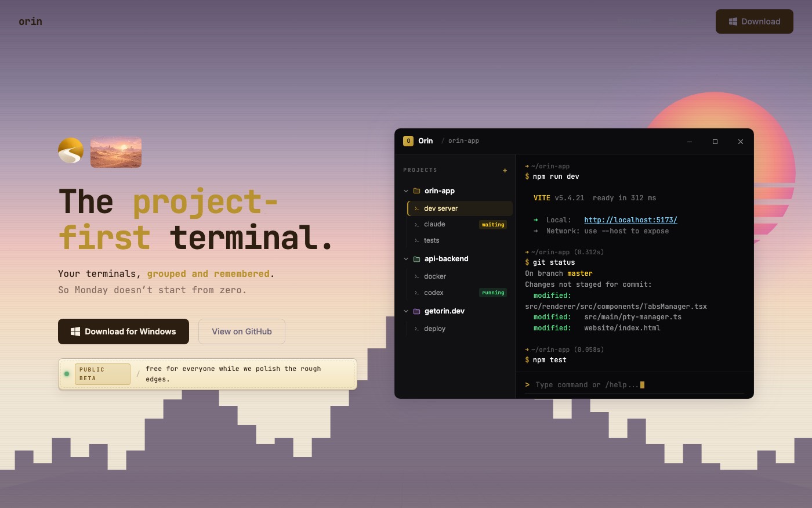
Task: Click the PUBLIC BETA badge
Action: pyautogui.click(x=102, y=374)
